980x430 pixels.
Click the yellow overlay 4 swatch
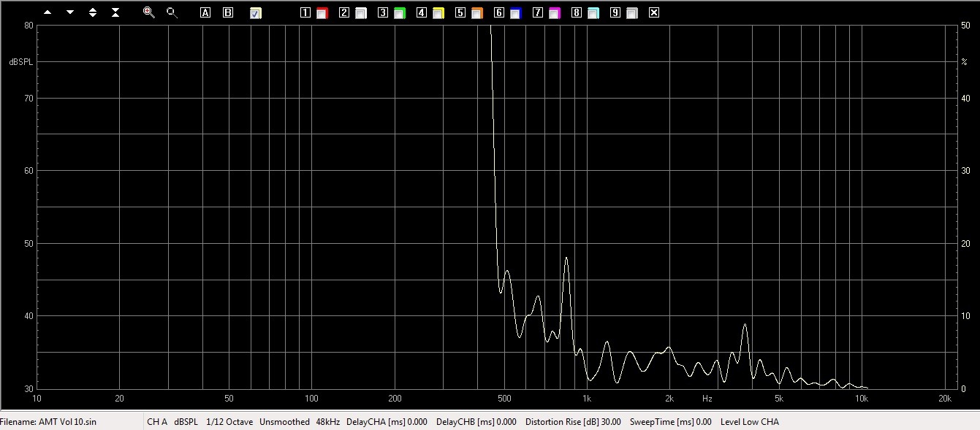pos(438,13)
